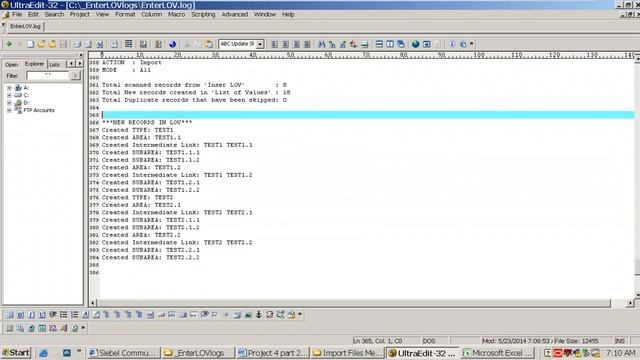Switch to the Open tab in file panel
The width and height of the screenshot is (640, 360).
pyautogui.click(x=11, y=64)
